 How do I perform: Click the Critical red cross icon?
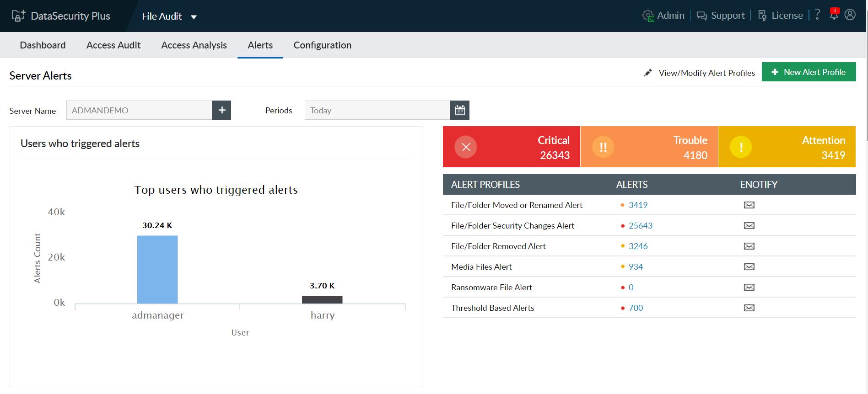click(x=466, y=147)
